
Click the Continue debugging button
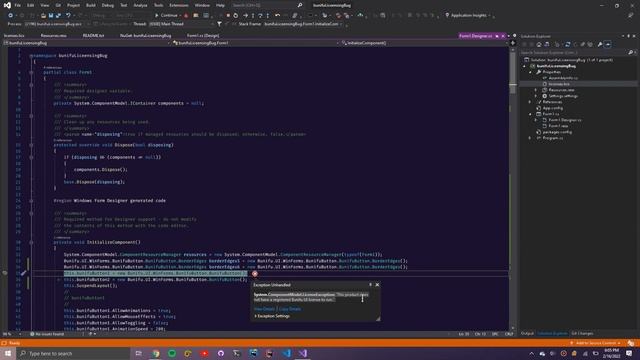(166, 15)
